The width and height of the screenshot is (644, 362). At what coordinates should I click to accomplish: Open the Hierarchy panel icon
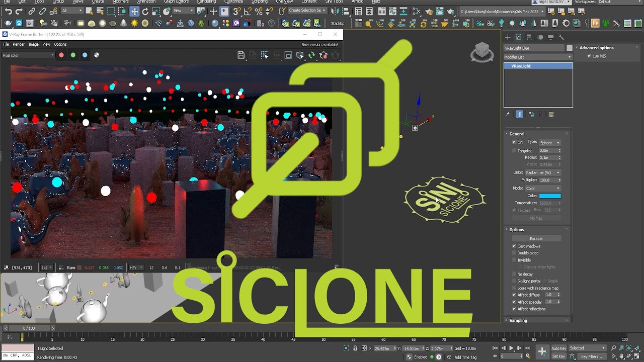529,37
